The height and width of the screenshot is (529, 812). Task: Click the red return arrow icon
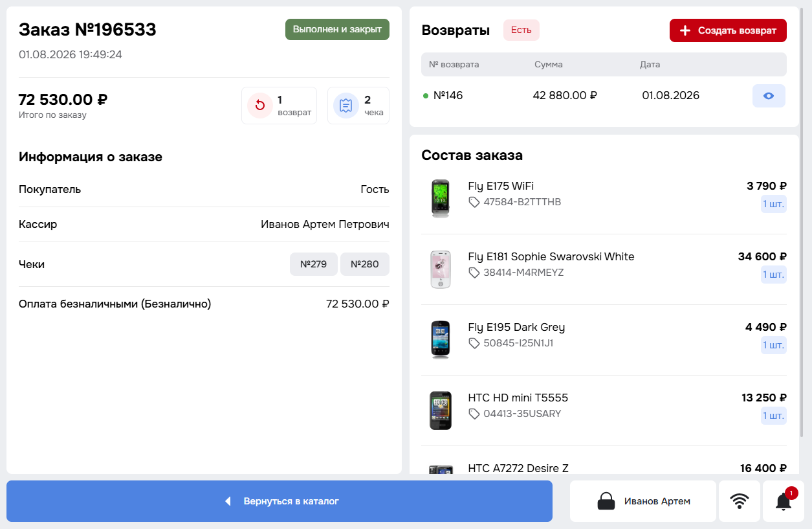[260, 106]
